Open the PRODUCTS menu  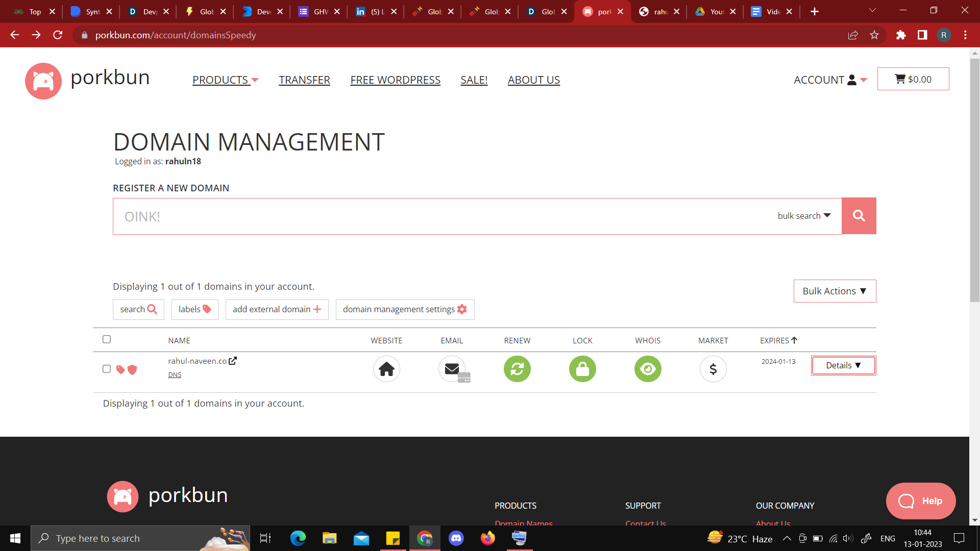click(x=225, y=80)
